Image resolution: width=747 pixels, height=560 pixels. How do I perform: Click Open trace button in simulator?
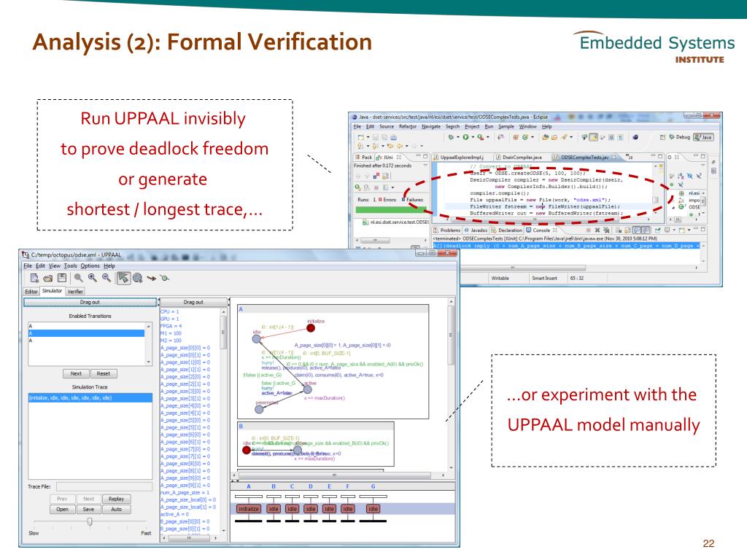point(63,510)
